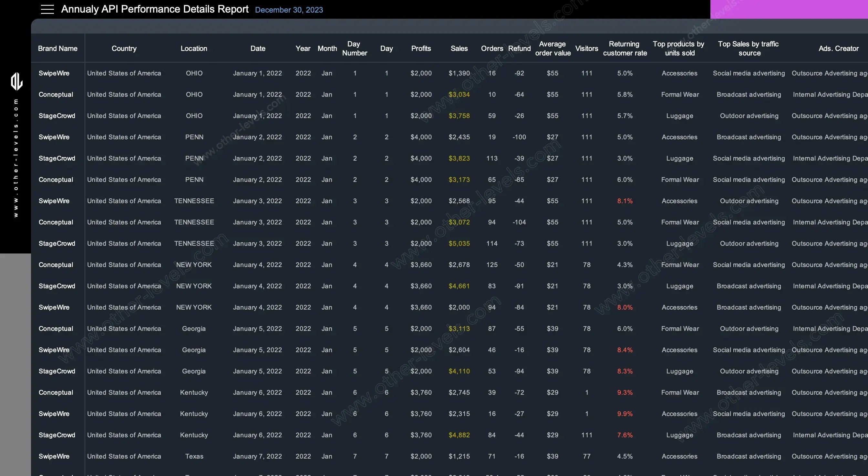Viewport: 868px width, 476px height.
Task: Select the Texas location cell
Action: pyautogui.click(x=194, y=456)
